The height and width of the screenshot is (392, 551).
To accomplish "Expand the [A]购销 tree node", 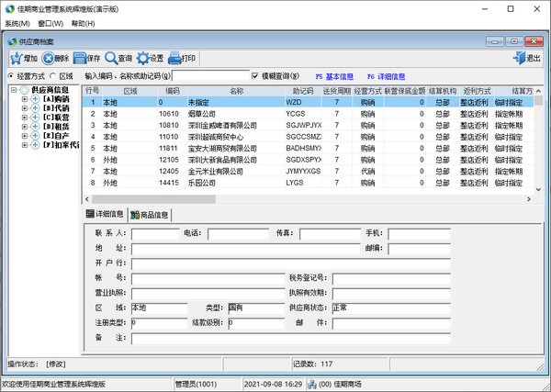I will point(24,99).
